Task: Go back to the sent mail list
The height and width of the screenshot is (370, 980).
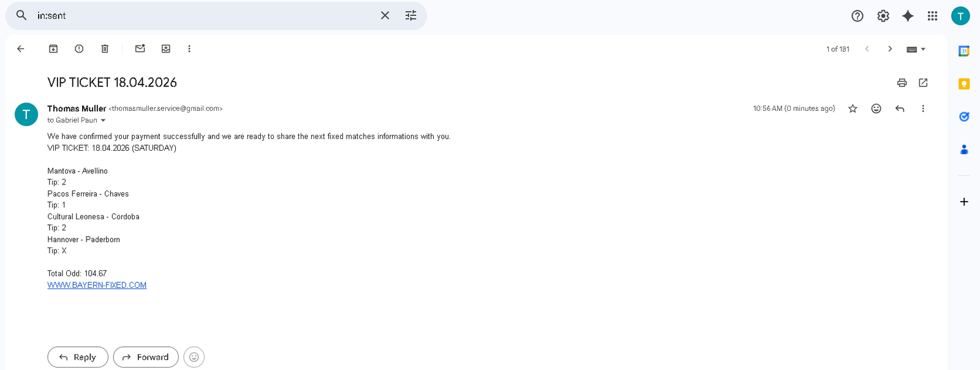Action: pyautogui.click(x=21, y=49)
